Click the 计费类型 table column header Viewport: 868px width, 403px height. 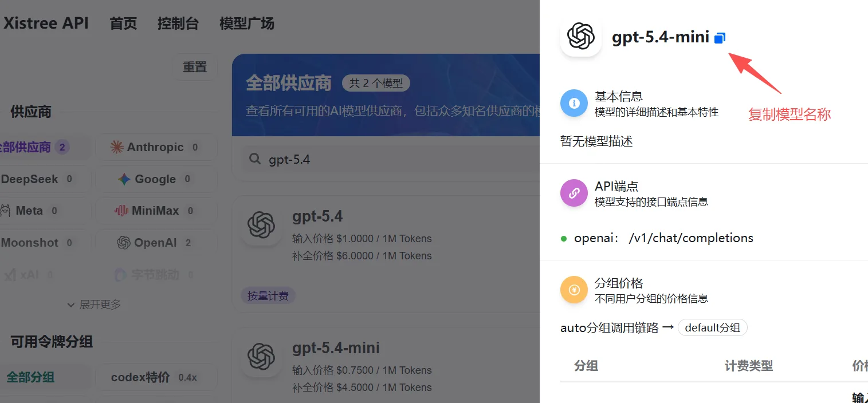tap(749, 366)
